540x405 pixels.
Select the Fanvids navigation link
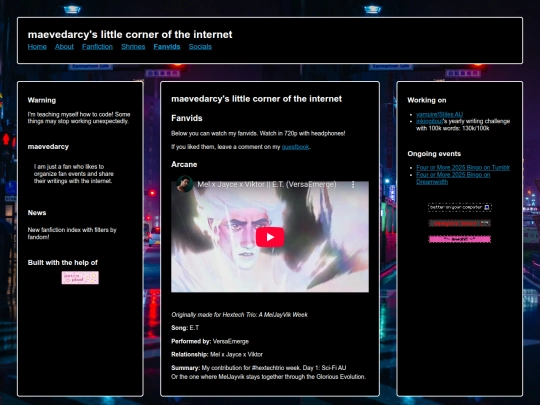point(167,47)
